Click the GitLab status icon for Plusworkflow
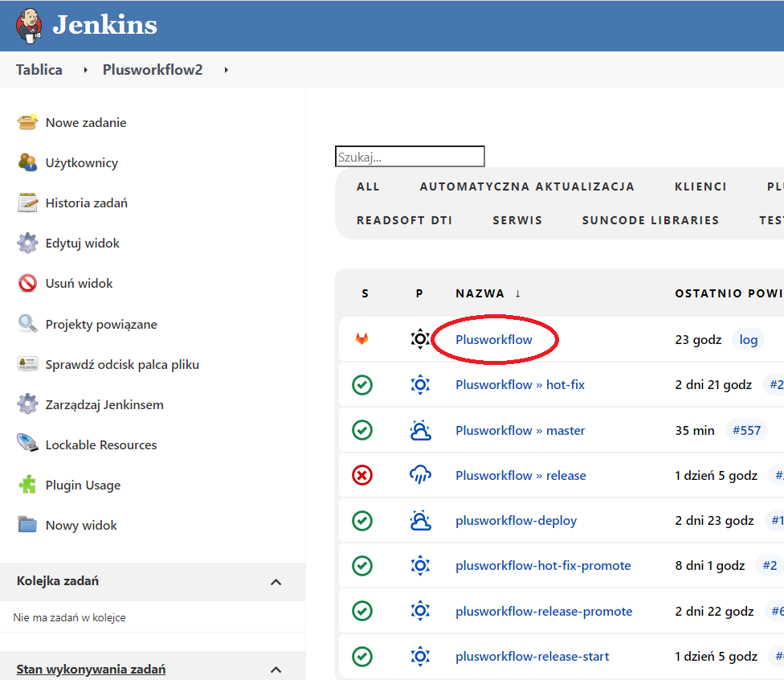 tap(362, 339)
